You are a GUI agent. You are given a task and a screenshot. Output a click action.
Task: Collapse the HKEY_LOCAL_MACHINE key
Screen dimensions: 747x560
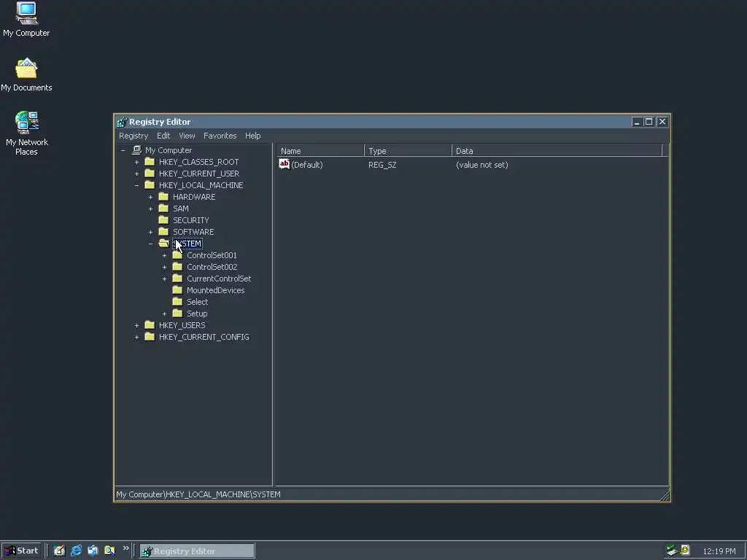(x=136, y=185)
